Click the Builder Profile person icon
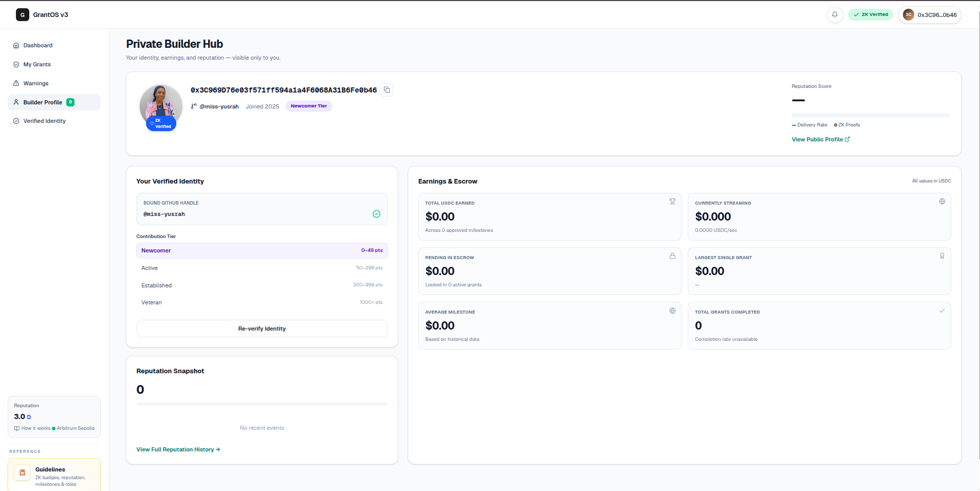The width and height of the screenshot is (980, 491). click(16, 102)
